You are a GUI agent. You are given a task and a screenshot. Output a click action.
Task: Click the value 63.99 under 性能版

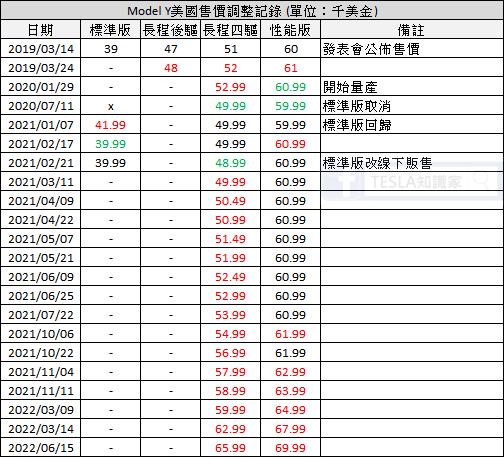pyautogui.click(x=290, y=391)
